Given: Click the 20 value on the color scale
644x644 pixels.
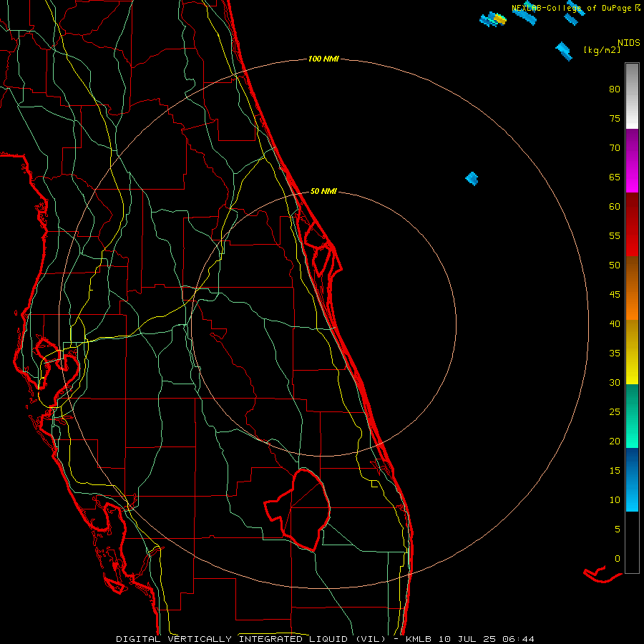Looking at the screenshot, I should tap(615, 441).
